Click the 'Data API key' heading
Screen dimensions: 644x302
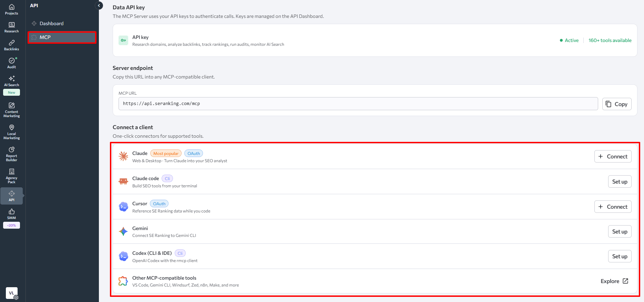coord(129,7)
